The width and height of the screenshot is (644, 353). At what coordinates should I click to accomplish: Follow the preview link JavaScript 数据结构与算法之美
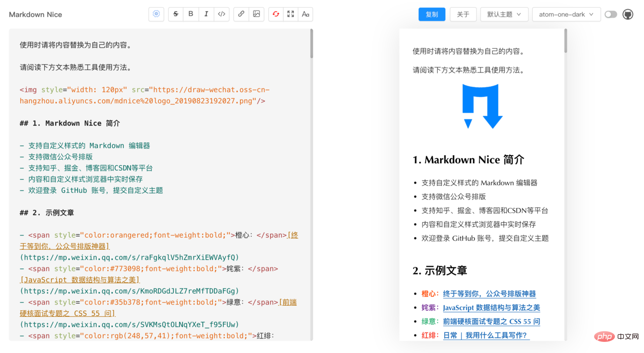492,308
